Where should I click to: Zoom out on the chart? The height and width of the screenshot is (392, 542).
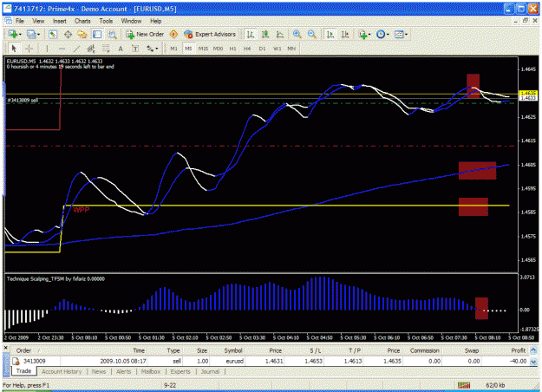[x=312, y=34]
